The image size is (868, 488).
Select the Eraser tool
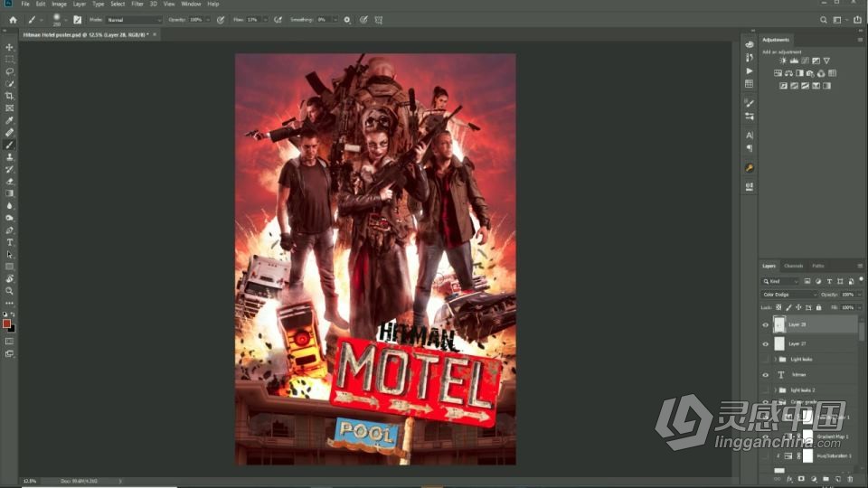9,182
